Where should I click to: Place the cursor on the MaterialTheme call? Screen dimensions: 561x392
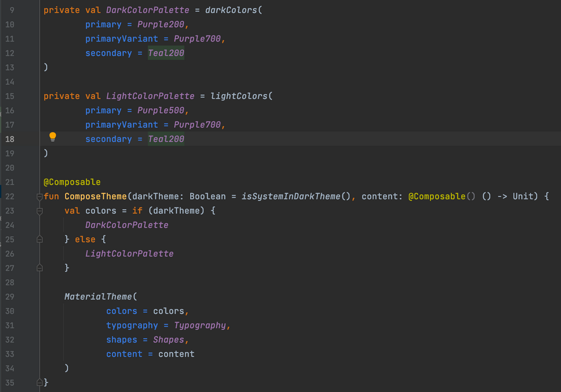pyautogui.click(x=98, y=297)
